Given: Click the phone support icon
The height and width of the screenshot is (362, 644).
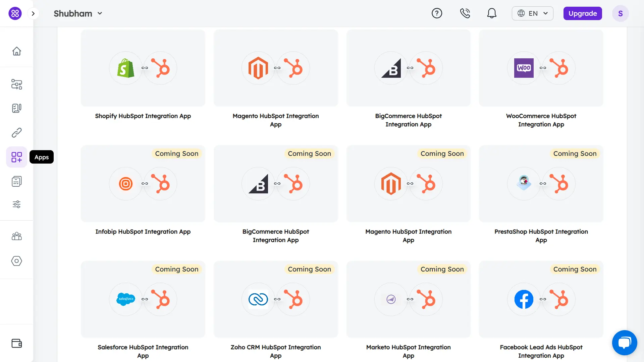Looking at the screenshot, I should click(465, 13).
